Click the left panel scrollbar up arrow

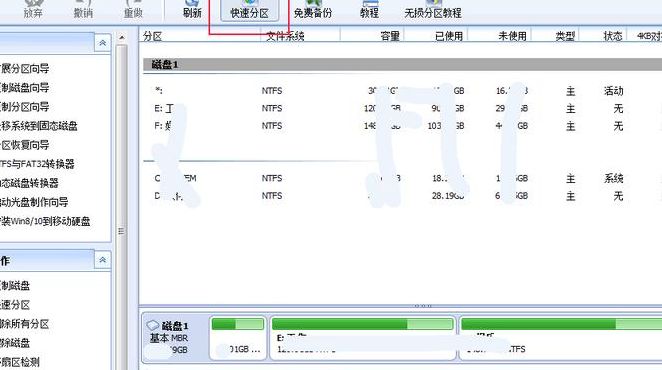[x=122, y=38]
